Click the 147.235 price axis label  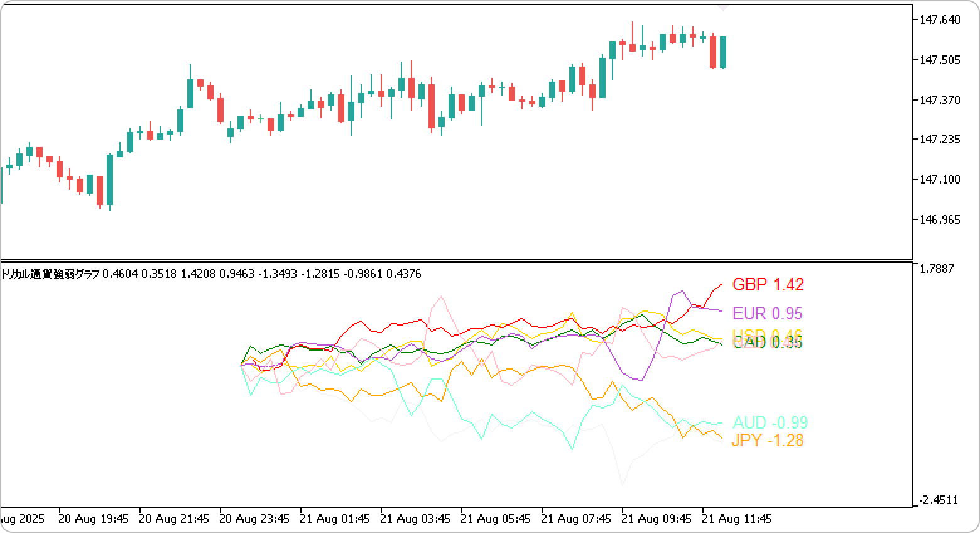[940, 140]
